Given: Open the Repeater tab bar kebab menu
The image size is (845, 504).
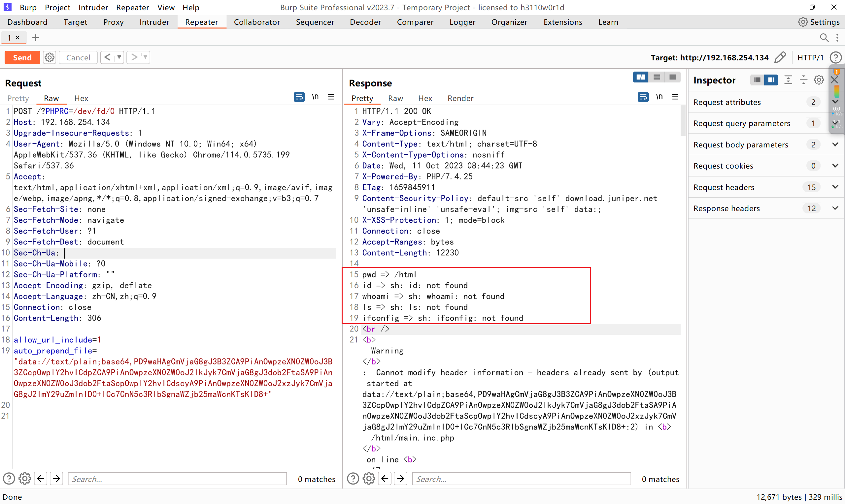Looking at the screenshot, I should pos(837,38).
